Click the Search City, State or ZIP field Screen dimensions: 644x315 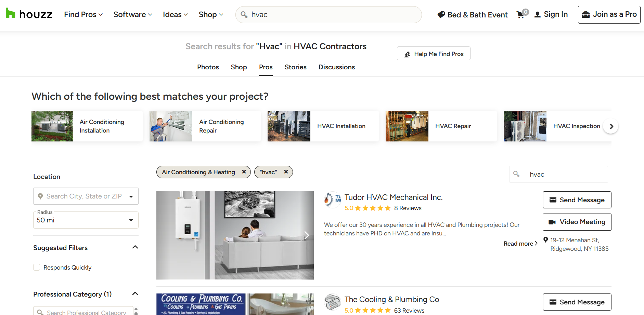pos(82,196)
